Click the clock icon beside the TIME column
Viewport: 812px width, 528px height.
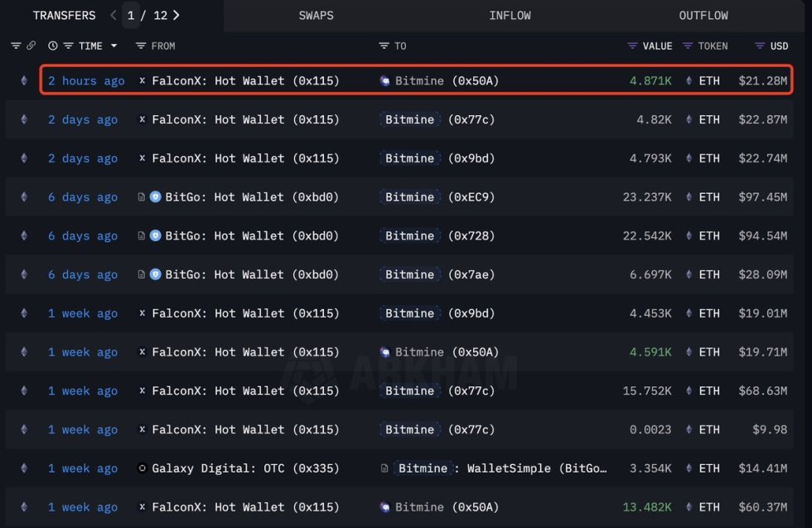(x=53, y=46)
